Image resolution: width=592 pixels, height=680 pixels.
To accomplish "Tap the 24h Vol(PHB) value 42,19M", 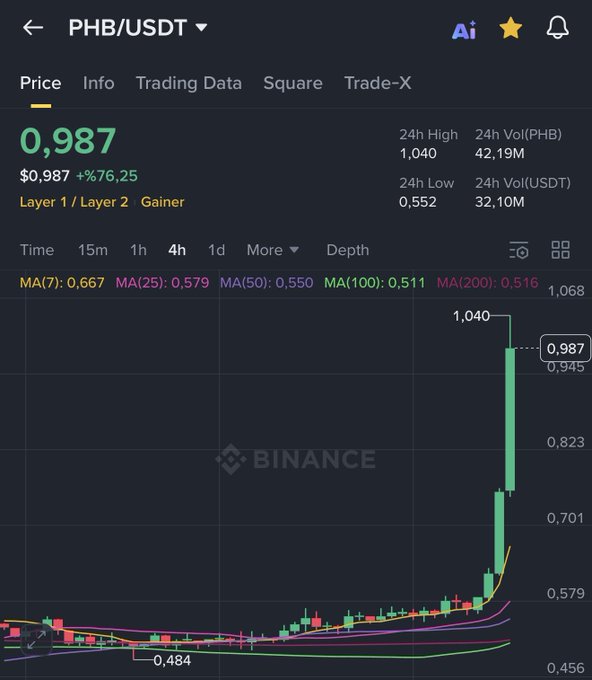I will tap(500, 154).
